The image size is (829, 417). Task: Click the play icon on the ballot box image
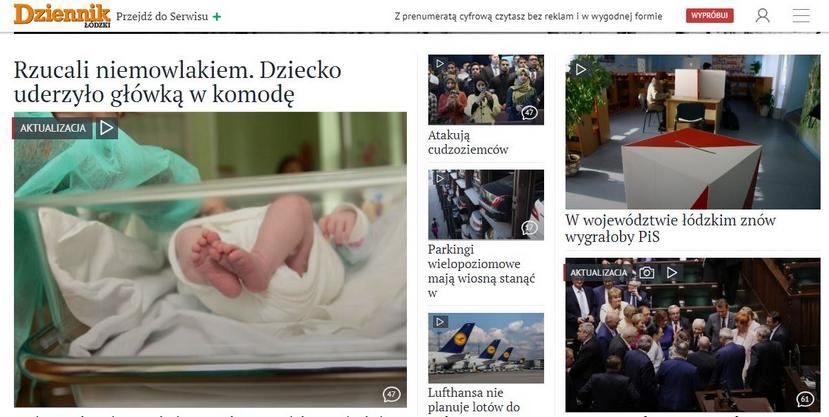(581, 69)
